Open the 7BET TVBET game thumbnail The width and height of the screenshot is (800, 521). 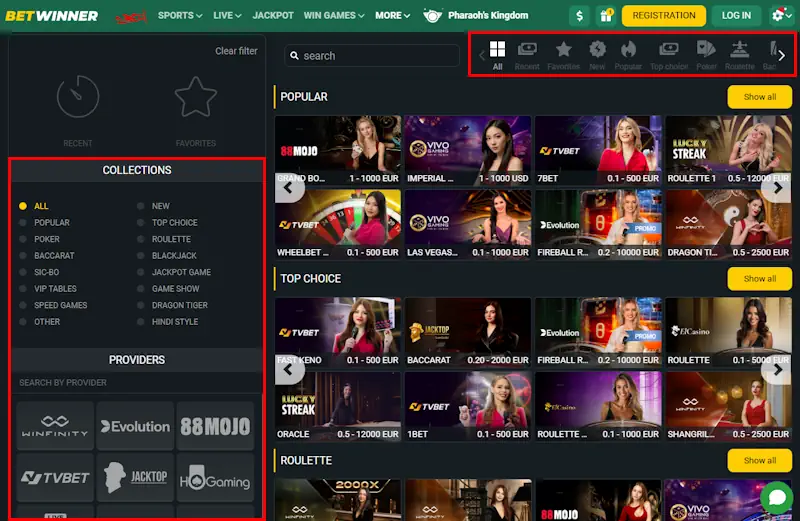point(598,150)
